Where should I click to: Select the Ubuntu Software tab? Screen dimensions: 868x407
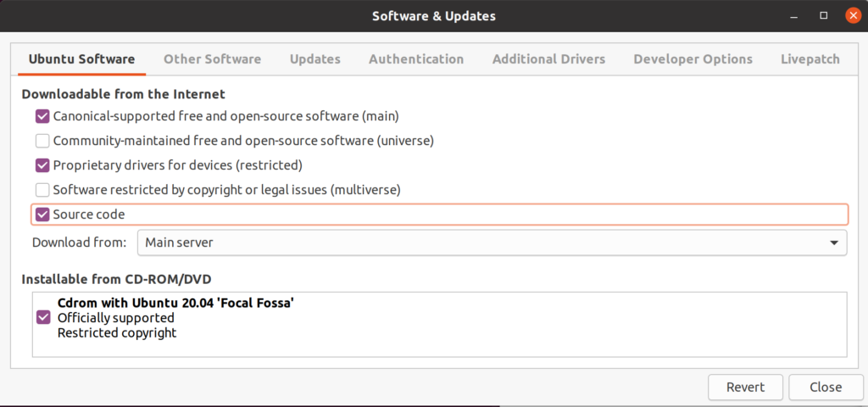tap(81, 59)
